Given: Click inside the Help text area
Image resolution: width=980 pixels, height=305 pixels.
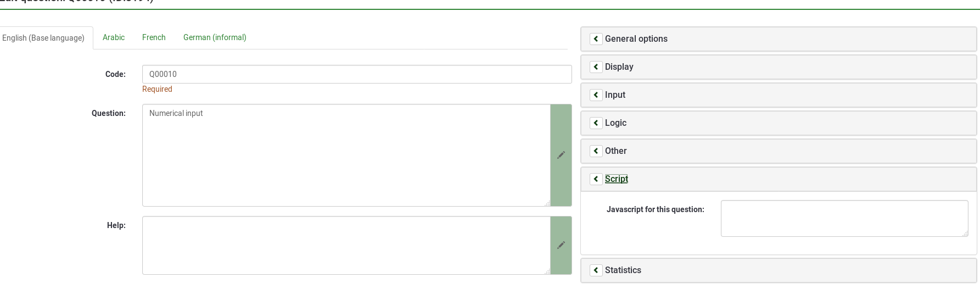Looking at the screenshot, I should pos(346,245).
